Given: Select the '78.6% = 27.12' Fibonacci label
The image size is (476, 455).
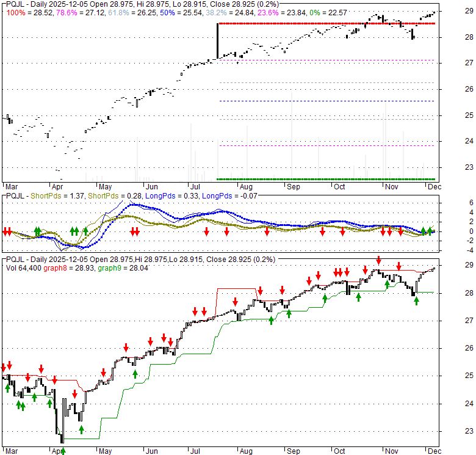Looking at the screenshot, I should 81,13.
